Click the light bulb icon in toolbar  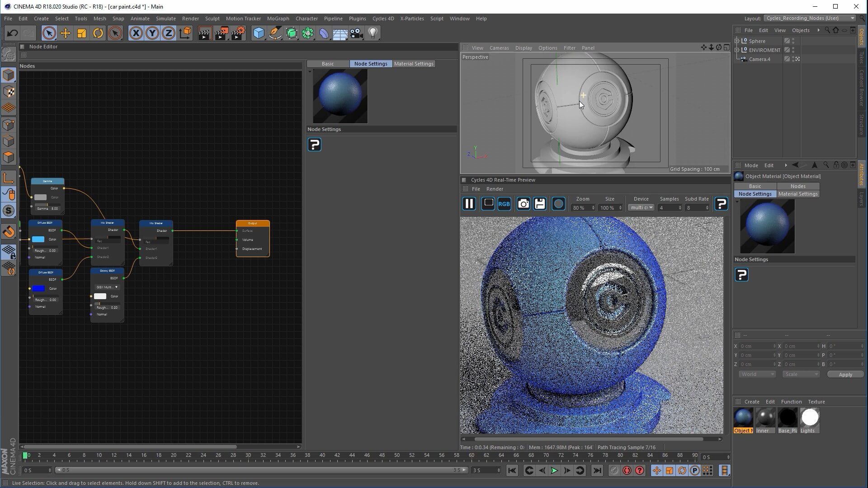(x=373, y=33)
